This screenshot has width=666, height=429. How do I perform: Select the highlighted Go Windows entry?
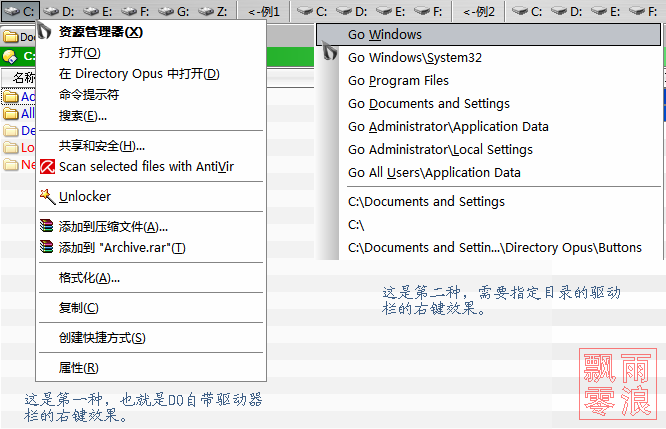pyautogui.click(x=488, y=34)
